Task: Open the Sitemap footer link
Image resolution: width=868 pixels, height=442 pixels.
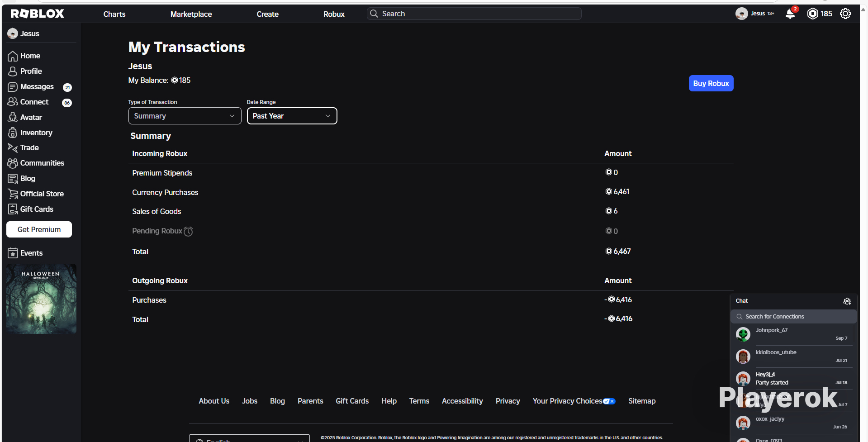Action: point(642,401)
